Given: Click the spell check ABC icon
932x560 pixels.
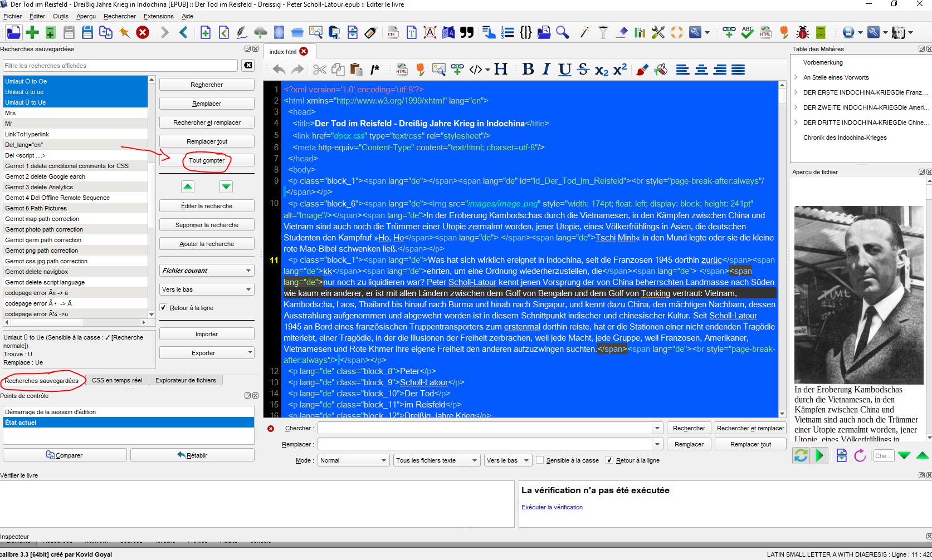Looking at the screenshot, I should (748, 32).
